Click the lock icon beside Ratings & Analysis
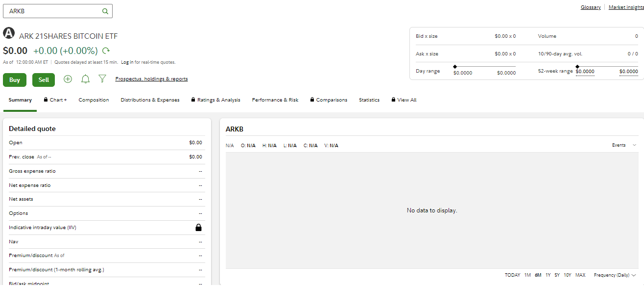644x286 pixels. tap(193, 100)
